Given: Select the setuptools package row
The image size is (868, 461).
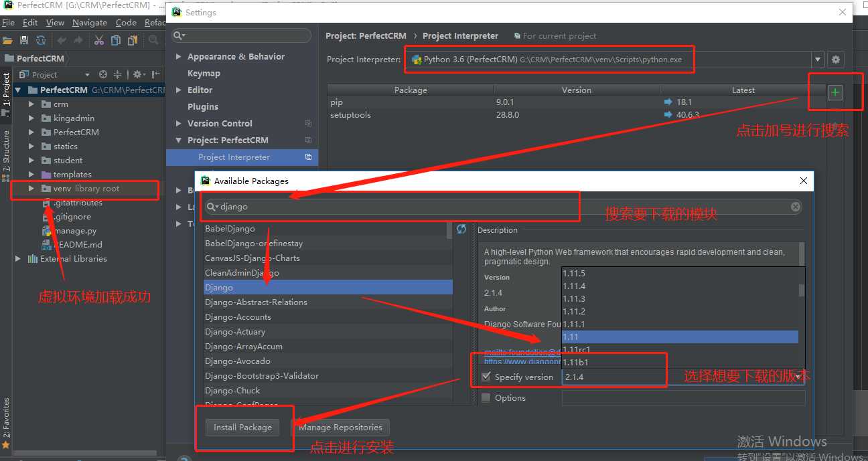Looking at the screenshot, I should coord(577,115).
